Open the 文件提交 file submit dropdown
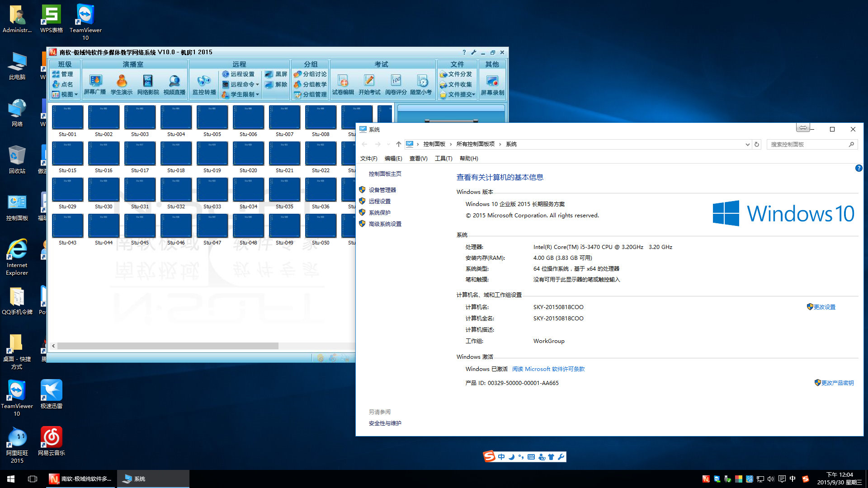Screen dimensions: 868x488 pyautogui.click(x=458, y=94)
